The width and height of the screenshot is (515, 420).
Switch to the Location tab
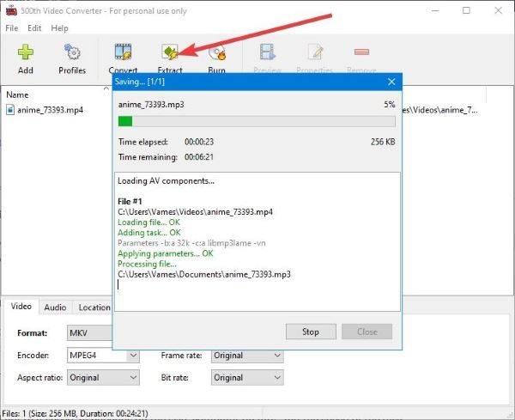(x=94, y=307)
